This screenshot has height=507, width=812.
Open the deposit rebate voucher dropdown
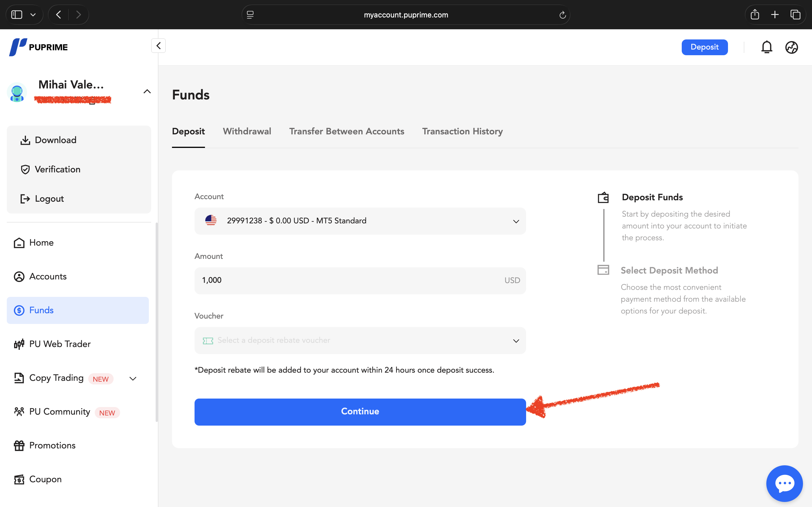[x=360, y=340]
